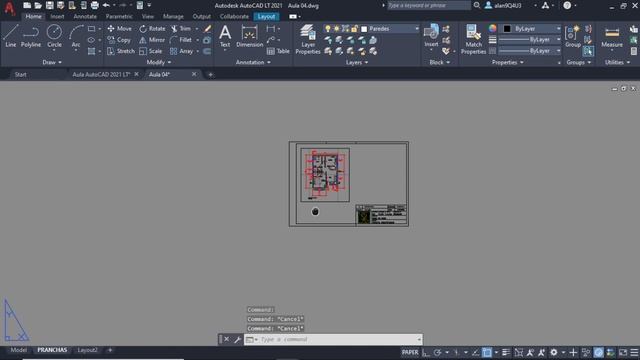Click the Stretch tool
The width and height of the screenshot is (640, 360).
click(x=121, y=51)
